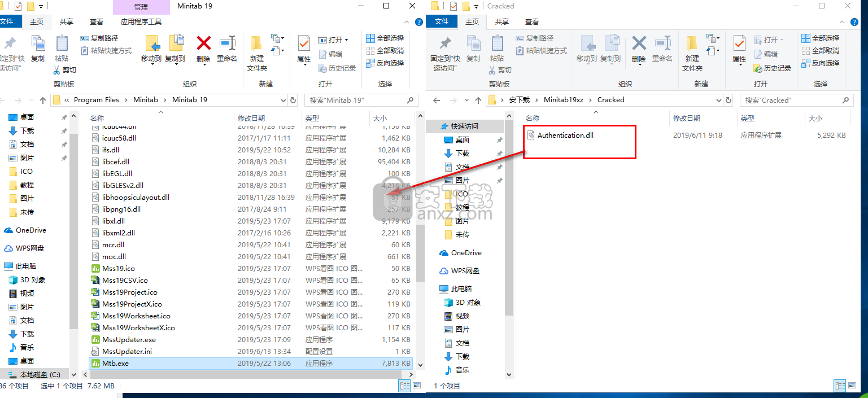Select the Mtb.exe file row
The image size is (868, 398).
[x=251, y=364]
